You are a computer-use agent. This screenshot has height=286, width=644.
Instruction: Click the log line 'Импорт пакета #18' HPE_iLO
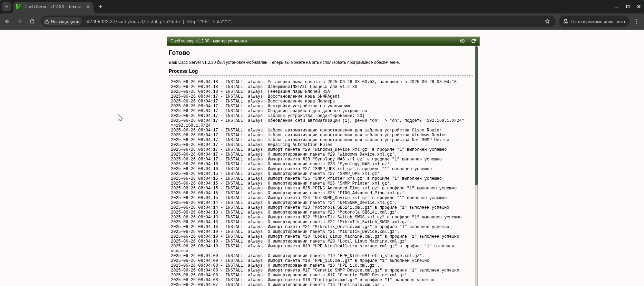coord(300,260)
